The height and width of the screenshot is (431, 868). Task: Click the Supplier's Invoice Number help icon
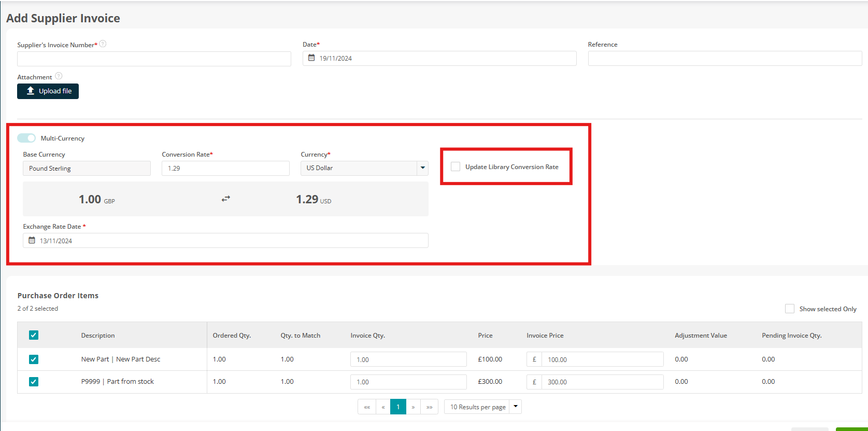pos(103,44)
